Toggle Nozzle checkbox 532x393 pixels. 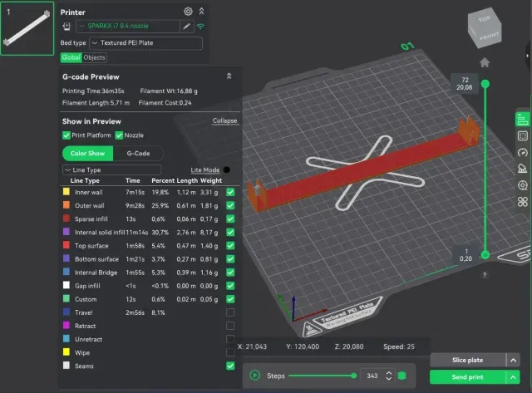[119, 135]
